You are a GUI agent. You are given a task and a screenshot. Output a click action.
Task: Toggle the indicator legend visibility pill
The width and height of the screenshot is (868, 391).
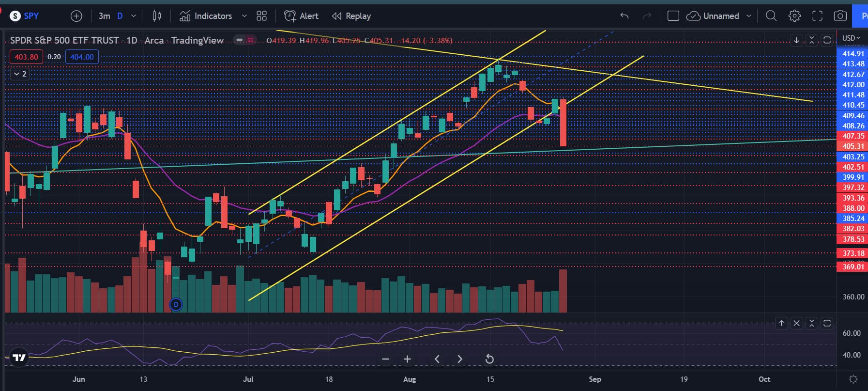click(x=245, y=40)
